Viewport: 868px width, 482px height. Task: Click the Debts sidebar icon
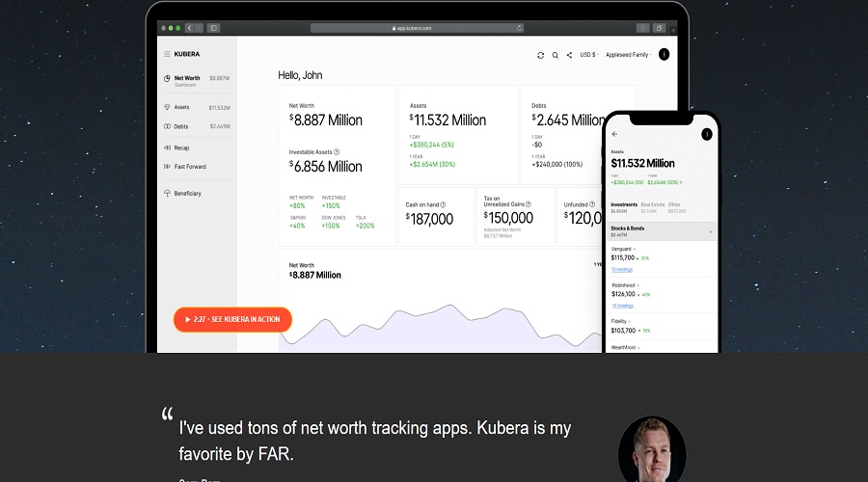(x=167, y=126)
